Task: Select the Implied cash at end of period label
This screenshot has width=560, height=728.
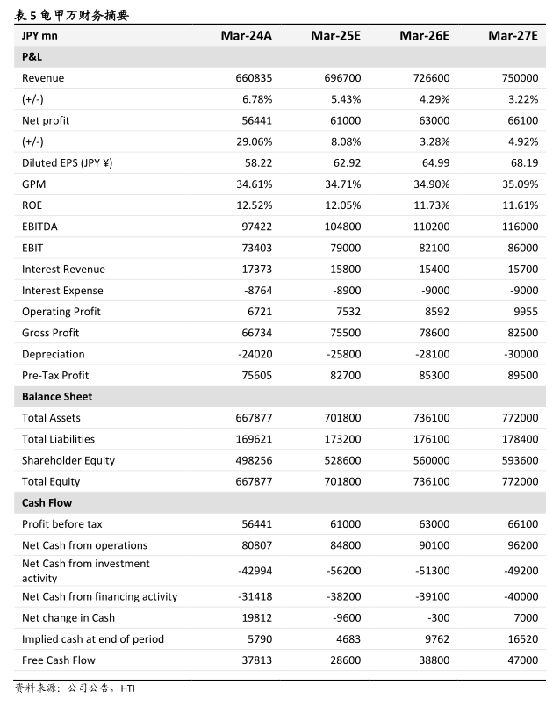Action: [x=93, y=639]
